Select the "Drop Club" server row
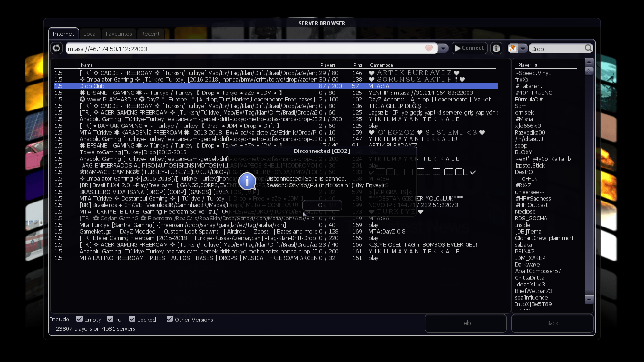644x362 pixels. point(276,86)
